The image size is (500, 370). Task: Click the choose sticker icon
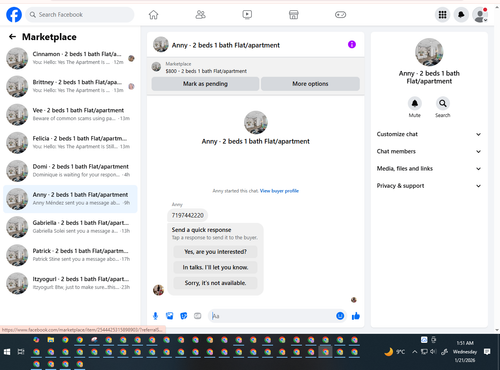point(184,316)
